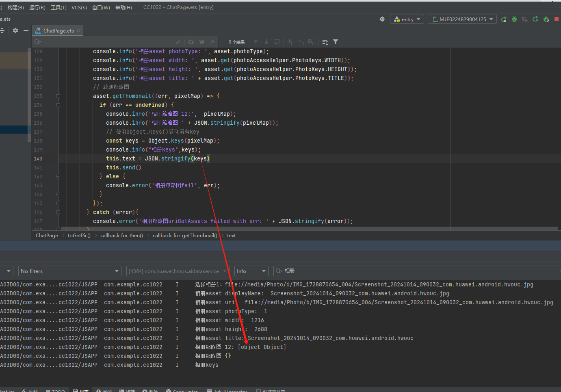
Task: Click line number 140 in gutter
Action: pos(38,159)
